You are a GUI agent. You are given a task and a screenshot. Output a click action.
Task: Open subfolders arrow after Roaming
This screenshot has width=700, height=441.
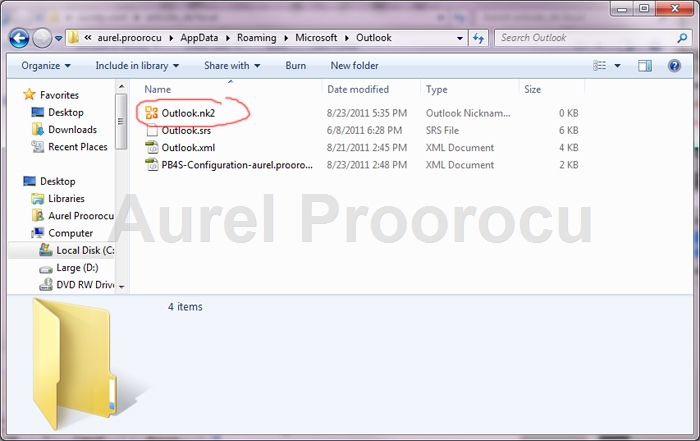286,38
